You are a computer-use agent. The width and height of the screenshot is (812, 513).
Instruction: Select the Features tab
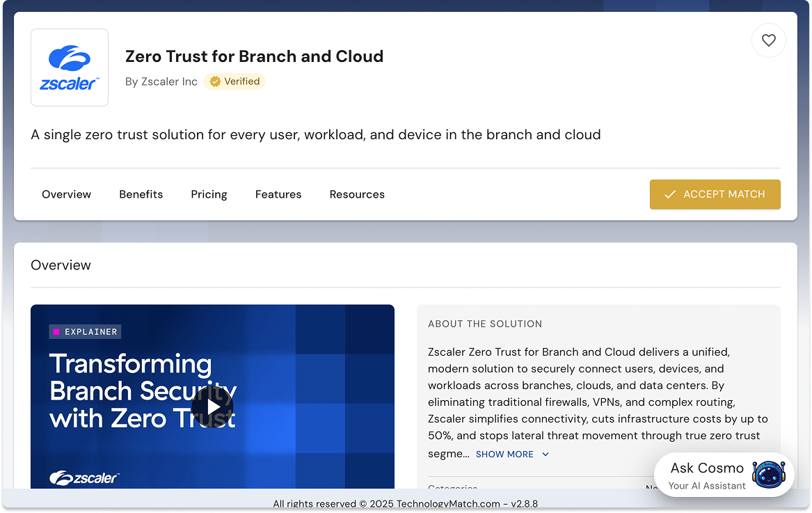tap(278, 194)
